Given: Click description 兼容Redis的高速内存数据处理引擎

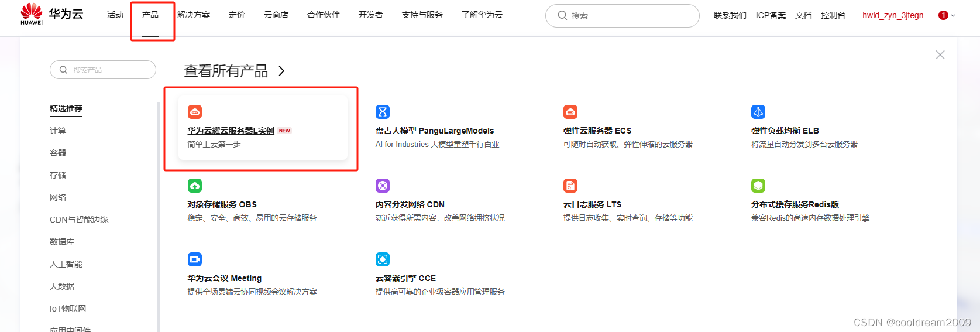Looking at the screenshot, I should (810, 218).
